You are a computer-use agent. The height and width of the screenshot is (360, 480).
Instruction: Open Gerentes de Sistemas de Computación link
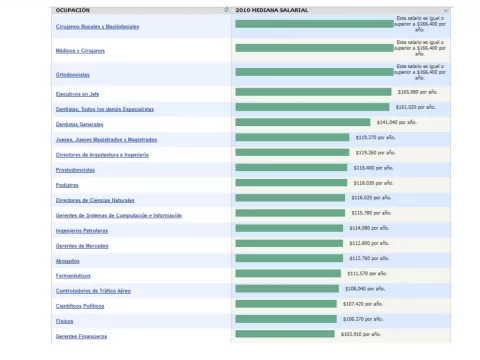pyautogui.click(x=119, y=215)
